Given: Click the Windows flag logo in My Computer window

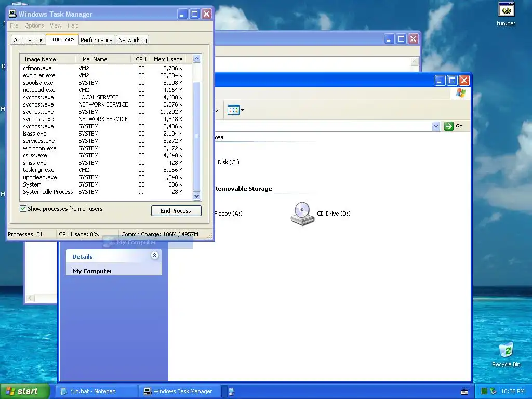Looking at the screenshot, I should [x=460, y=93].
